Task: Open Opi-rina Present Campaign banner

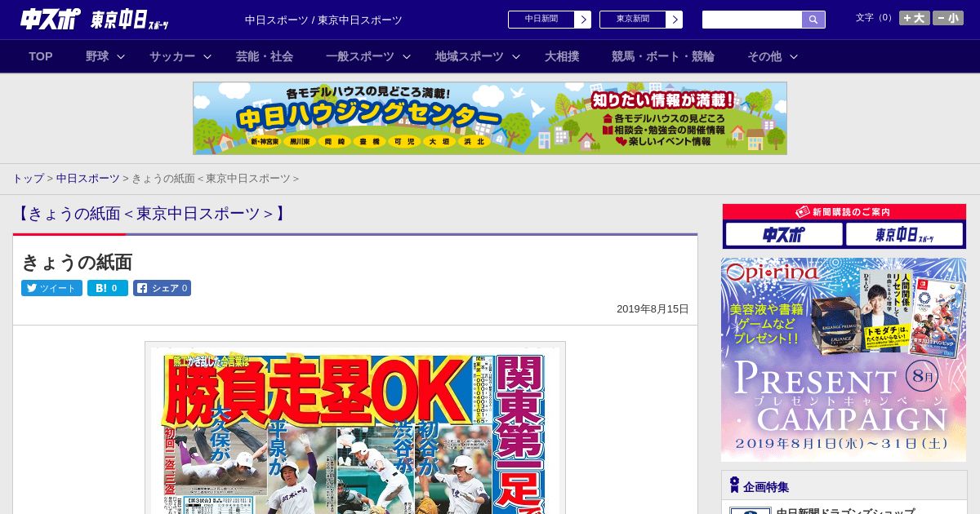Action: point(844,360)
